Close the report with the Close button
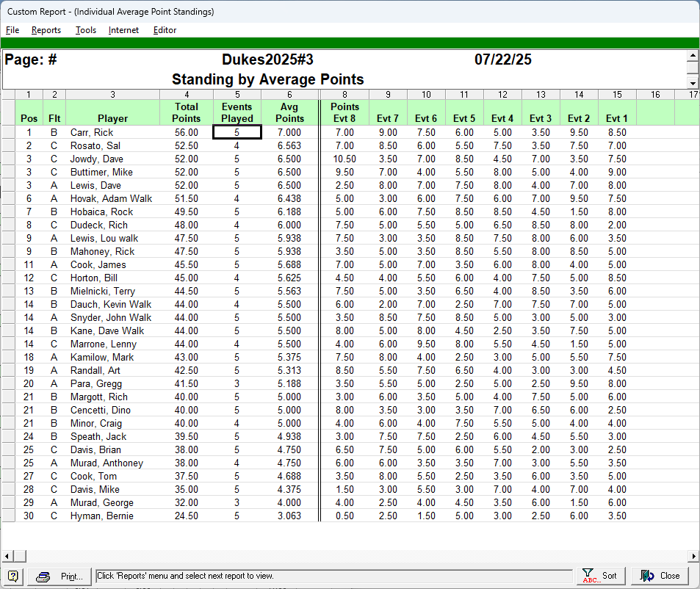This screenshot has height=589, width=700. (660, 576)
